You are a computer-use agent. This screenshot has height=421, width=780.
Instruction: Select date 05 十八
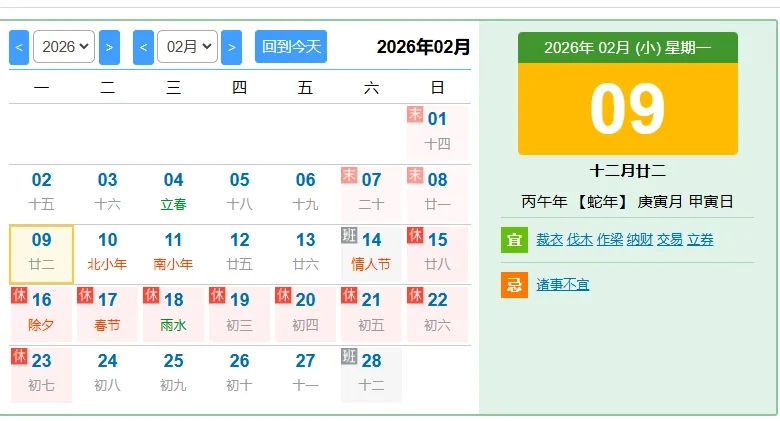tap(239, 193)
